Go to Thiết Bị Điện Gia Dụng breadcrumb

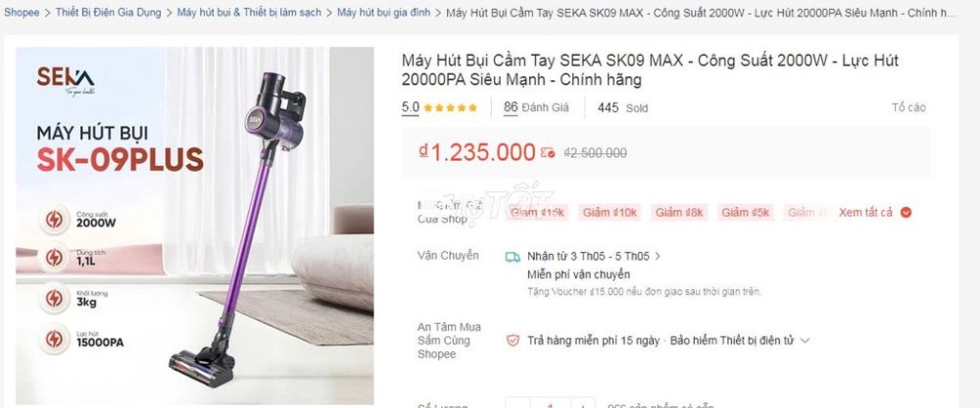(x=108, y=13)
